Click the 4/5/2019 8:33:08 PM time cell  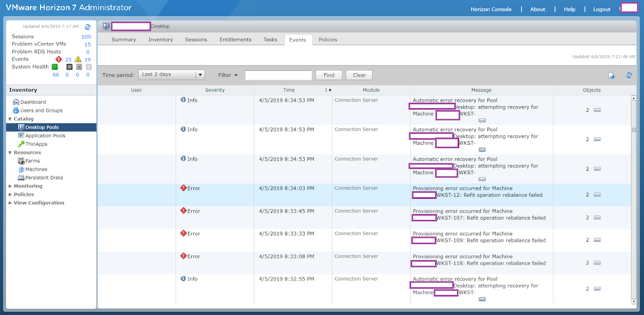pyautogui.click(x=286, y=256)
